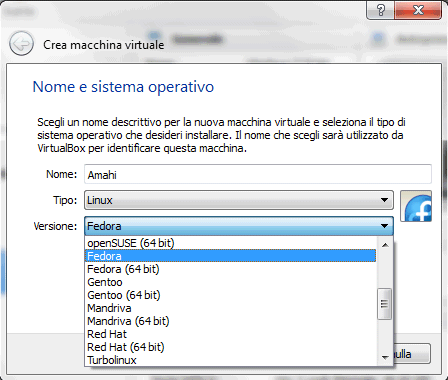The height and width of the screenshot is (380, 448).
Task: Choose openSUSE (64 bit) from the list
Action: pyautogui.click(x=231, y=243)
